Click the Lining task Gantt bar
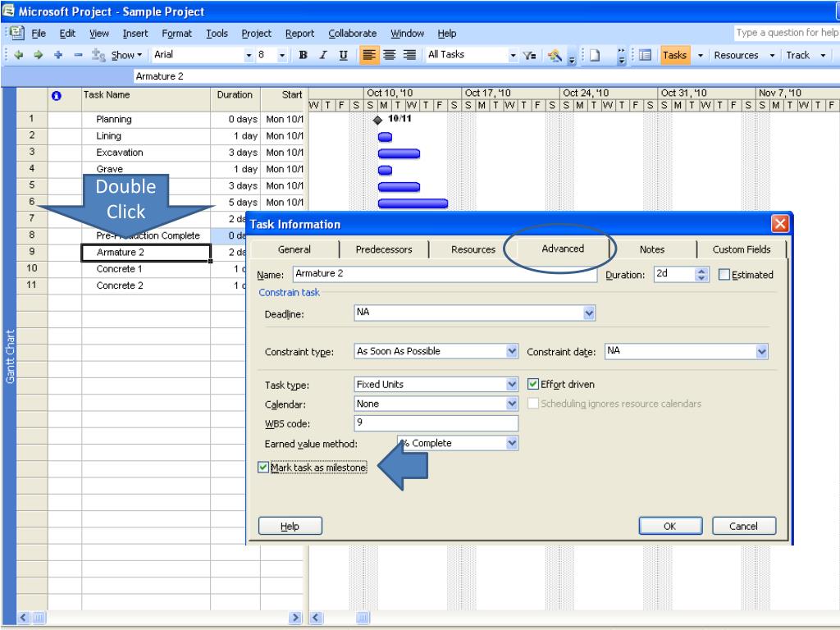Screen dimensions: 840x630 [x=385, y=137]
